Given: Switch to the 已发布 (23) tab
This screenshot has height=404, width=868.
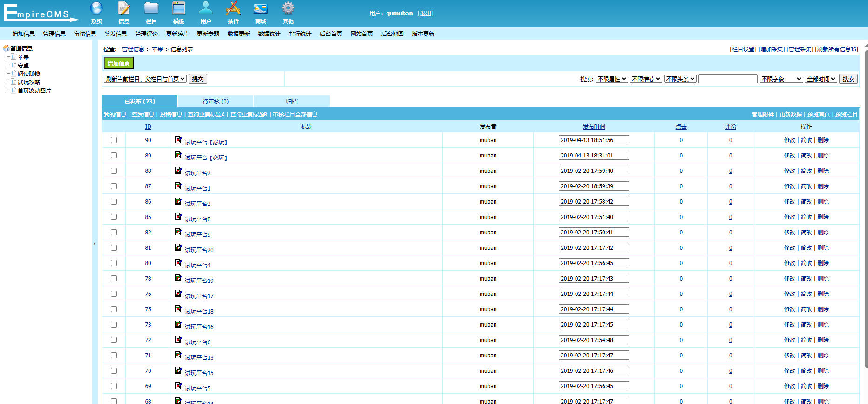Looking at the screenshot, I should coord(140,101).
